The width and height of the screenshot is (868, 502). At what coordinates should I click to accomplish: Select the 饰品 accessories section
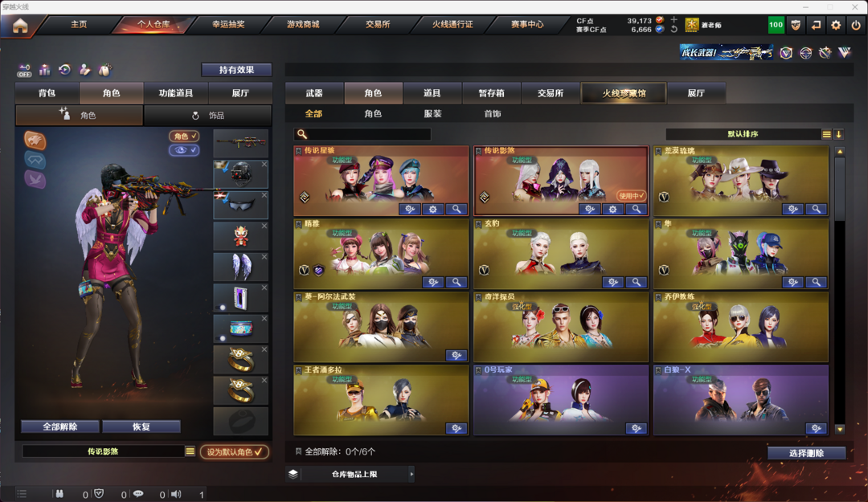point(207,115)
